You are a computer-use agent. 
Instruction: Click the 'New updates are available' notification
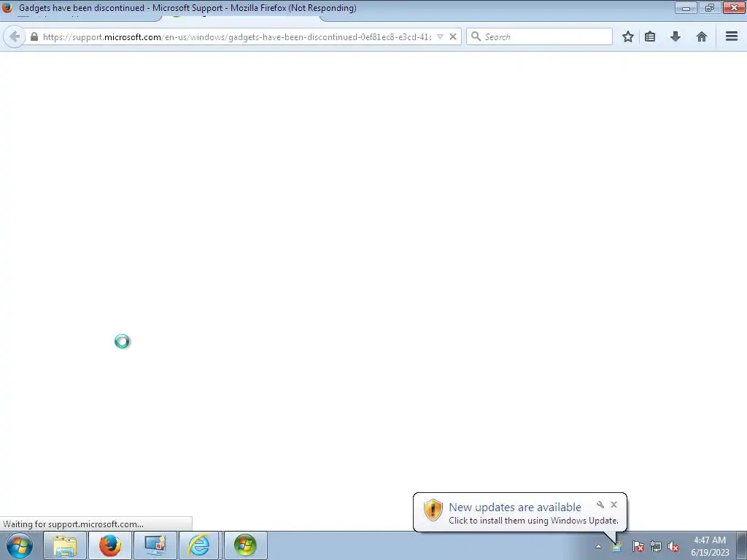pos(515,507)
